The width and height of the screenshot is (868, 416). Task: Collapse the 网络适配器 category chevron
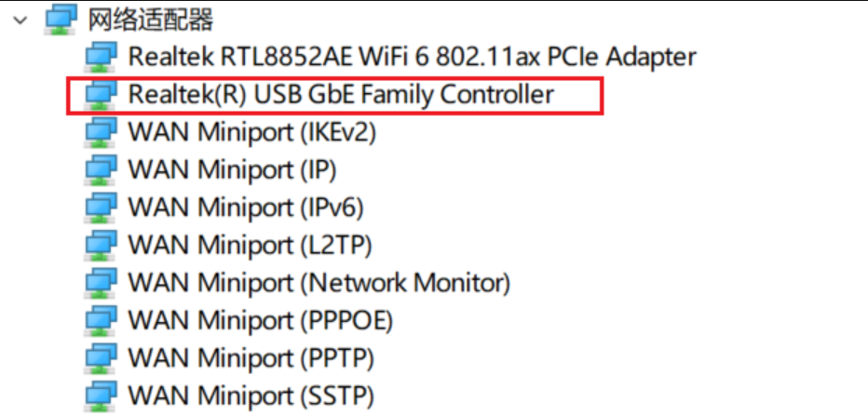(20, 19)
